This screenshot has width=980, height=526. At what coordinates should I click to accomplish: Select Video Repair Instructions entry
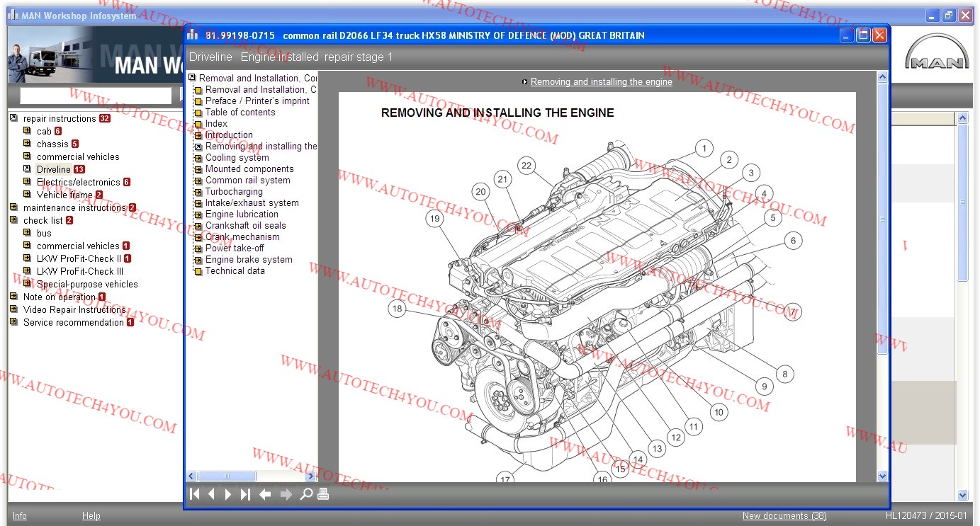click(74, 309)
